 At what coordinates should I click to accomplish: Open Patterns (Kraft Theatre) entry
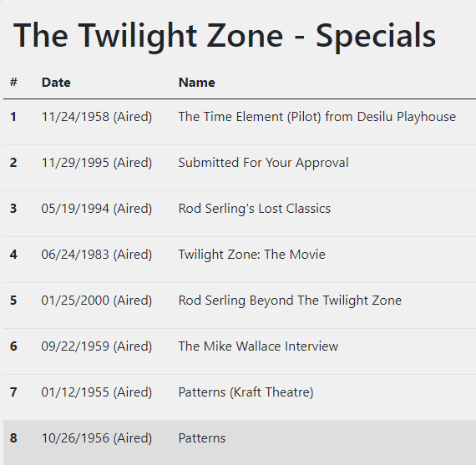point(246,392)
